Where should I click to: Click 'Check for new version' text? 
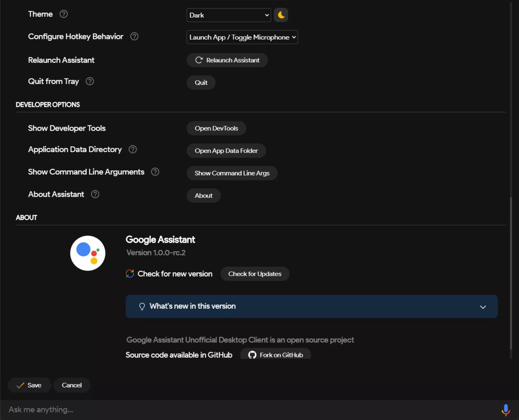pyautogui.click(x=175, y=274)
